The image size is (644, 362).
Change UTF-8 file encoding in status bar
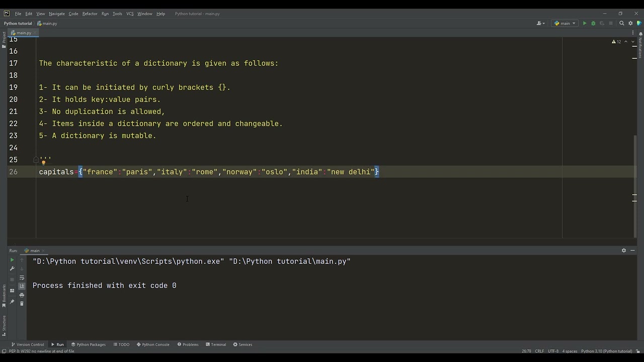[x=553, y=351]
